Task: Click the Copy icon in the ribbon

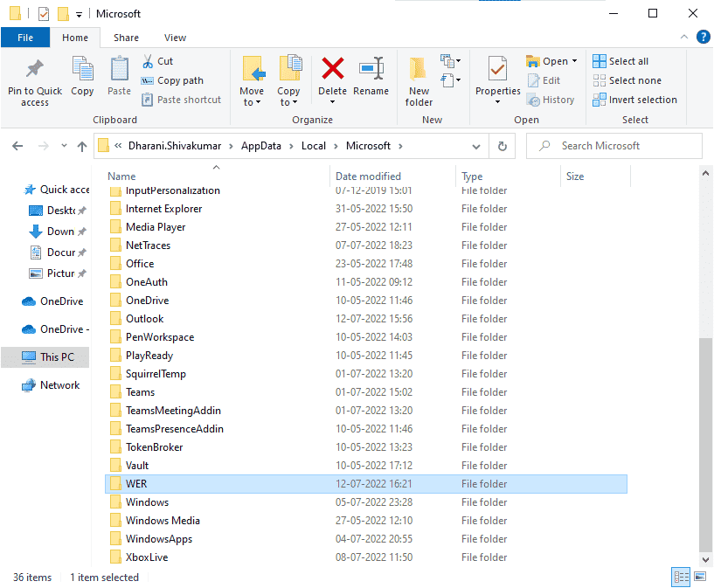Action: pyautogui.click(x=82, y=79)
